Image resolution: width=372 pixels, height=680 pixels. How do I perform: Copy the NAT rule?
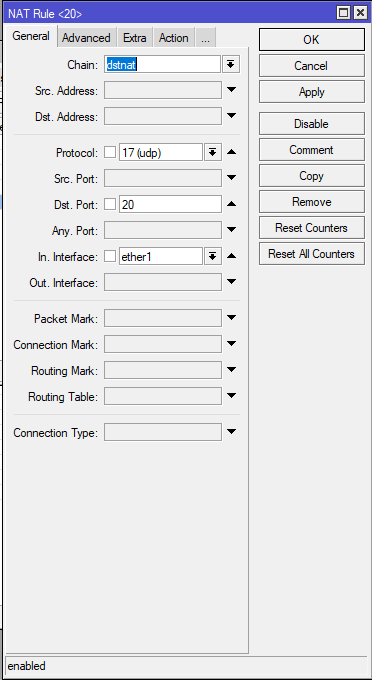click(x=312, y=176)
